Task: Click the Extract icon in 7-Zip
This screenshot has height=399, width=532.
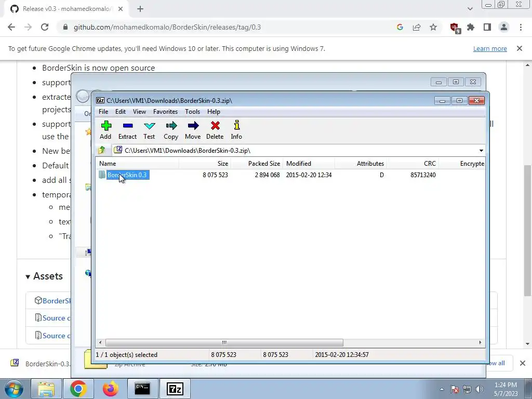Action: 127,130
